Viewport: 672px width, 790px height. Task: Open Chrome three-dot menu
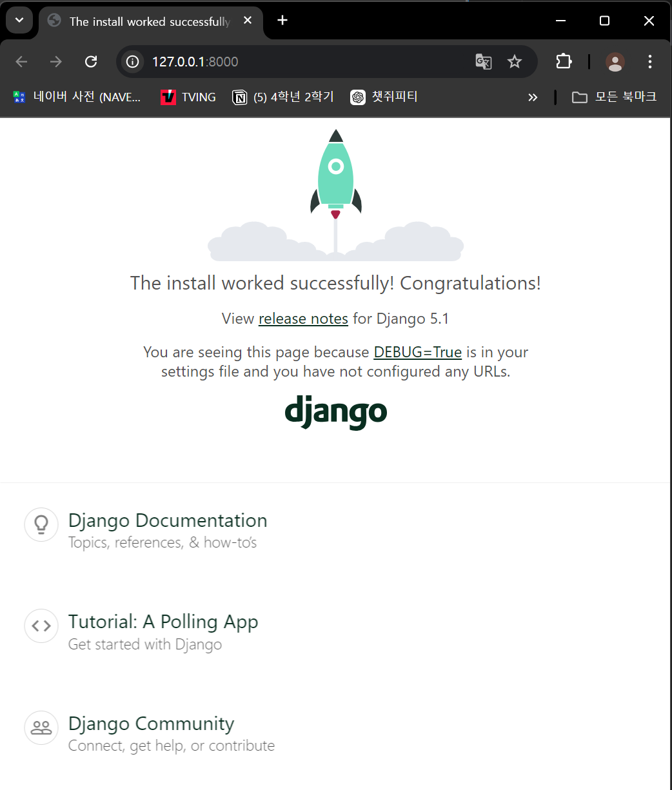pos(649,62)
